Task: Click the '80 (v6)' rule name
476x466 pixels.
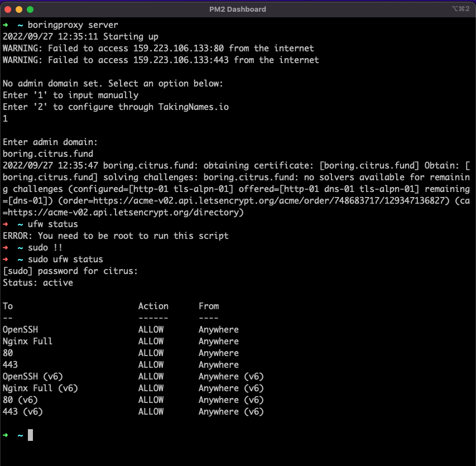Action: pyautogui.click(x=20, y=400)
